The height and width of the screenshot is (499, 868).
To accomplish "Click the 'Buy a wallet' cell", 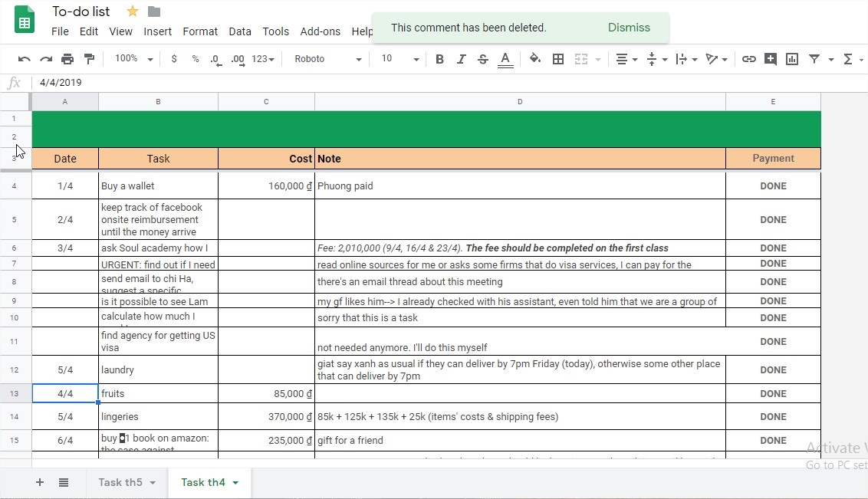I will point(158,186).
